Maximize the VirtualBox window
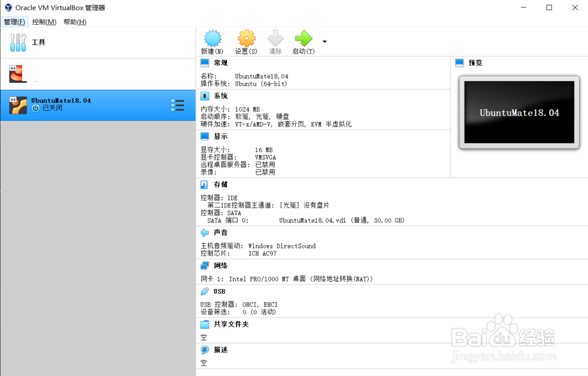Viewport: 588px width, 376px height. pyautogui.click(x=549, y=8)
